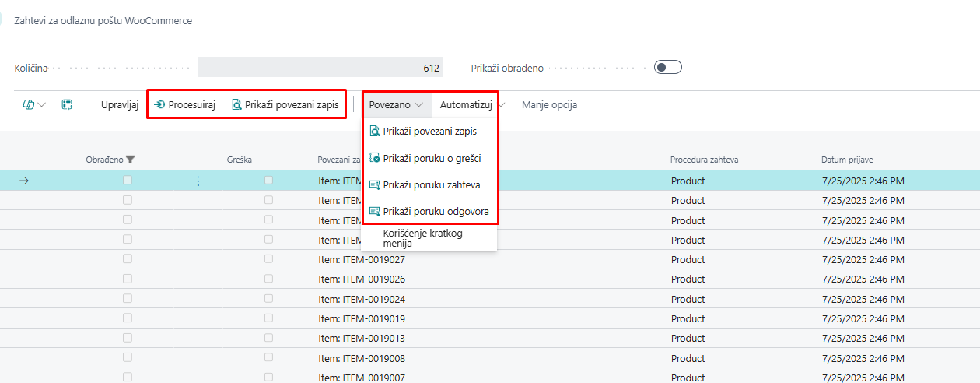Viewport: 980px width, 383px height.
Task: Choose the Prikaži poruku o grešci icon
Action: [x=374, y=159]
